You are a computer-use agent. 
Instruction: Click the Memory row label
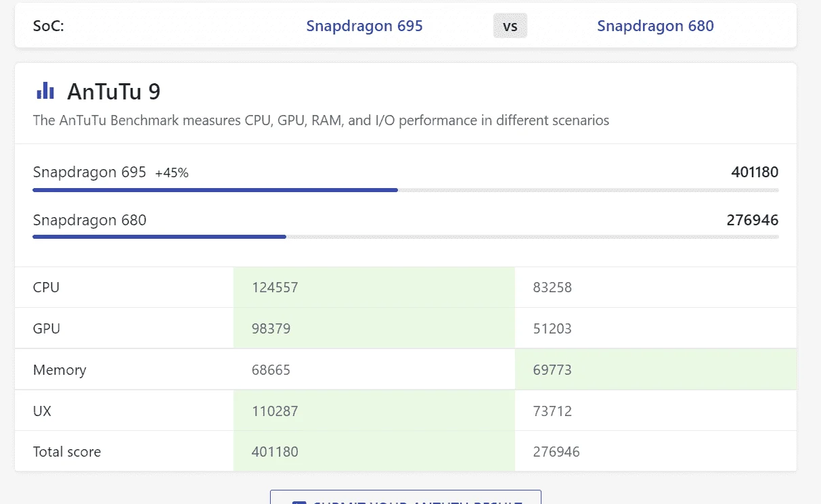(60, 370)
